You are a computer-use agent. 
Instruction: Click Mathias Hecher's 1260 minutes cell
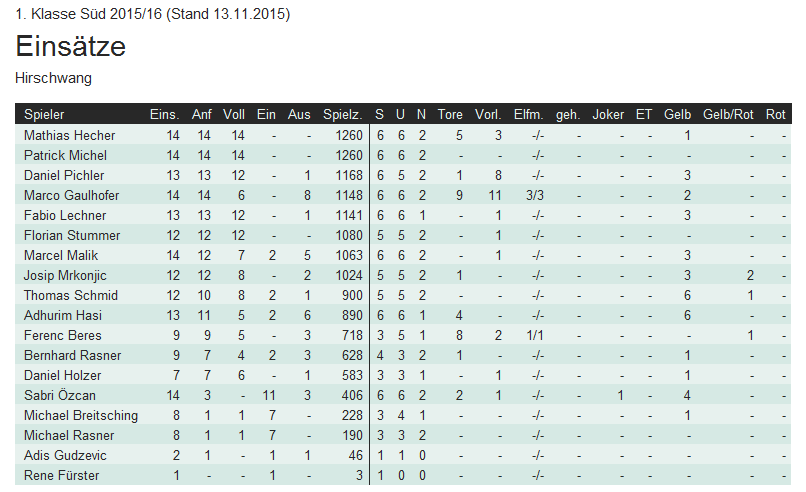(x=349, y=135)
